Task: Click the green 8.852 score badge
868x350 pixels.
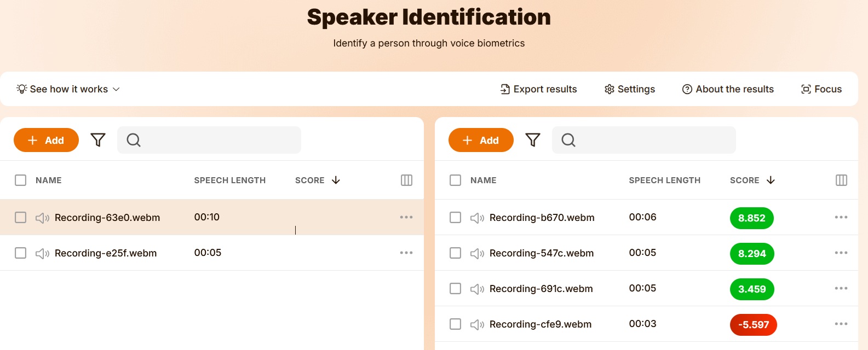Action: pos(751,218)
